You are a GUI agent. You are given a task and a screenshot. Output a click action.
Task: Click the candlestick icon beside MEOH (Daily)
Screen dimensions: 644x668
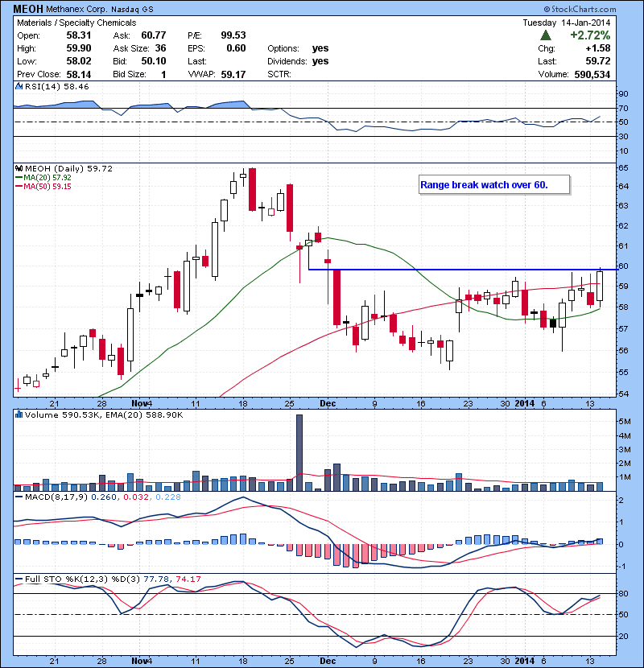point(19,169)
